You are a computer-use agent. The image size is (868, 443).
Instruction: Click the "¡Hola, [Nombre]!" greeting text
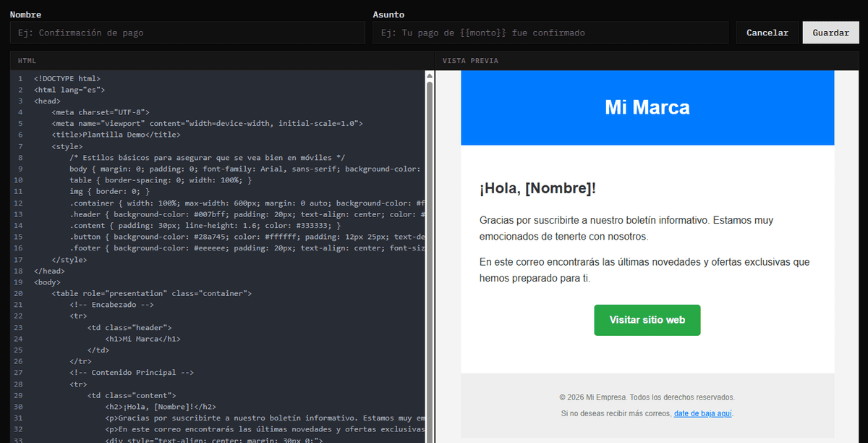tap(537, 189)
